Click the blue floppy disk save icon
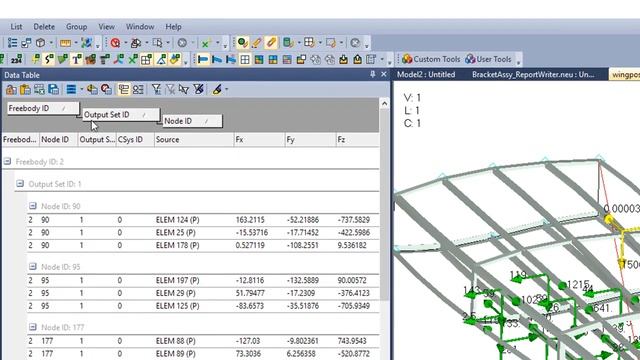 [x=53, y=89]
